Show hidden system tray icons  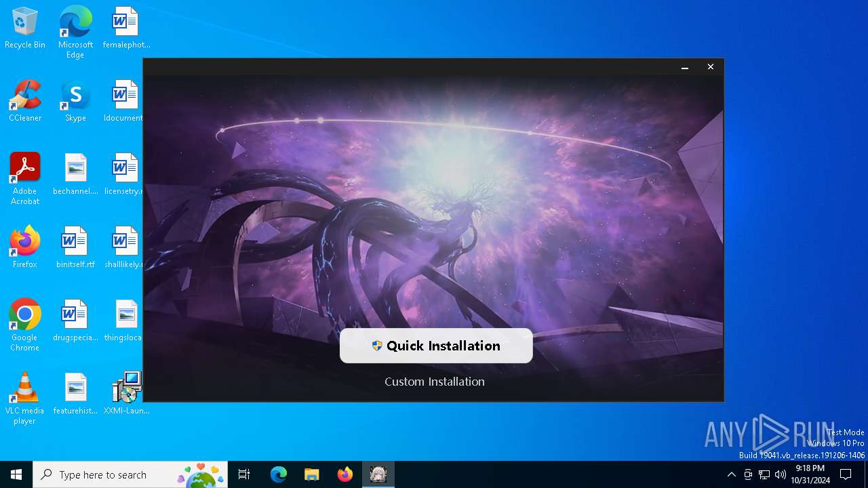[x=731, y=474]
